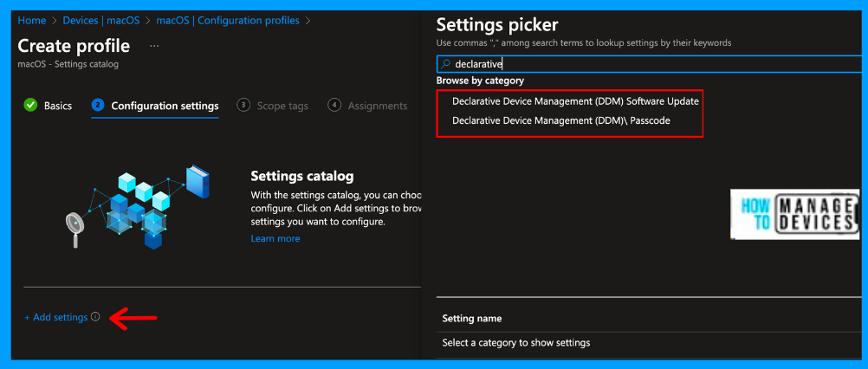This screenshot has width=868, height=369.
Task: Click the macOS - Settings catalog subtitle
Action: point(68,64)
